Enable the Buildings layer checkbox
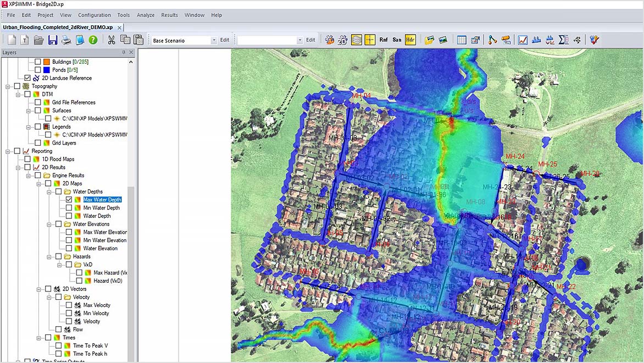Viewport: 644px width, 363px height. tap(37, 61)
